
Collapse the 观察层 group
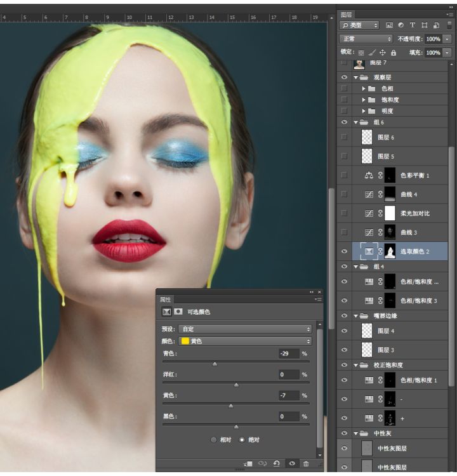point(355,77)
